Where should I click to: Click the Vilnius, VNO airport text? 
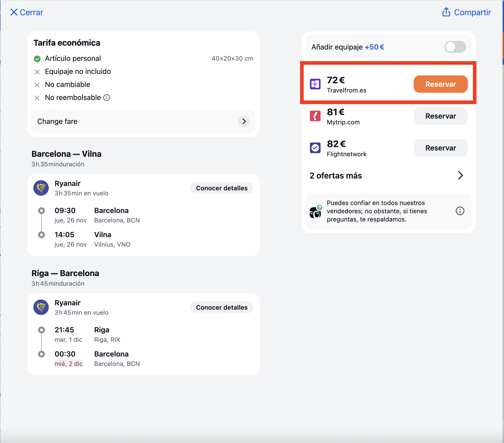[x=112, y=244]
